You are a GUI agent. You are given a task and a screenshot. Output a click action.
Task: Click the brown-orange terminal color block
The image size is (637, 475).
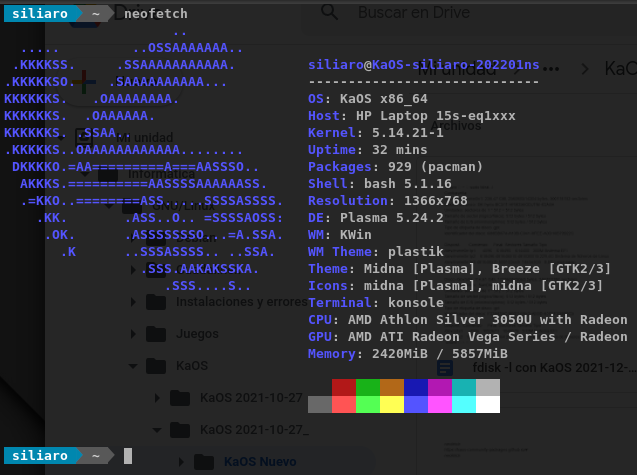(x=392, y=388)
